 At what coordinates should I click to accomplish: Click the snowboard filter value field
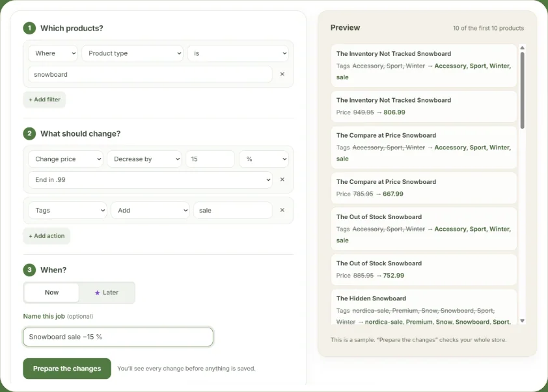pos(150,74)
